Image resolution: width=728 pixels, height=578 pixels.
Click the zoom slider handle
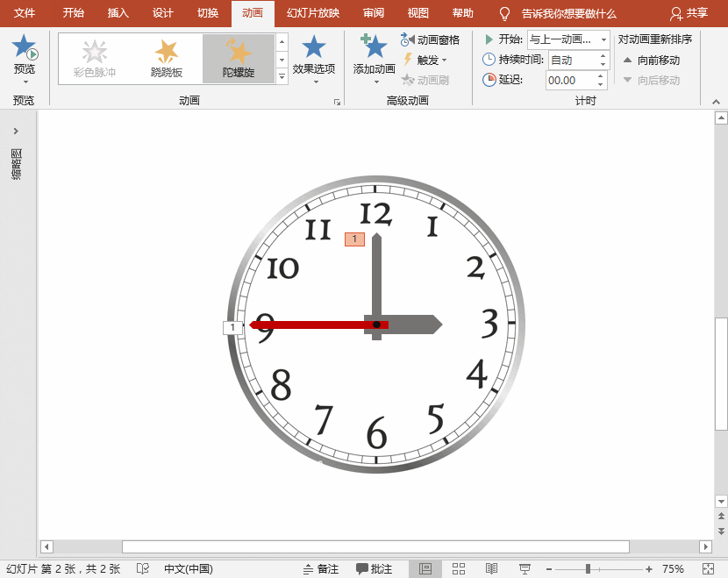588,568
